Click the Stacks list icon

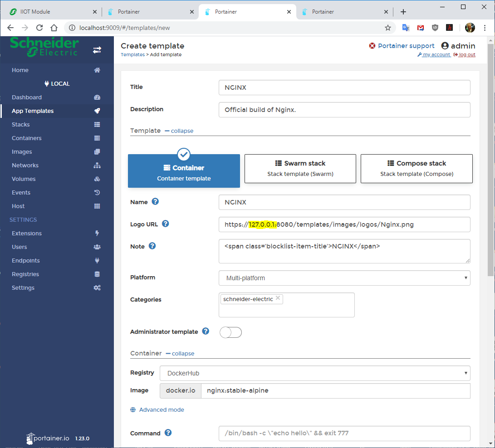coord(97,124)
